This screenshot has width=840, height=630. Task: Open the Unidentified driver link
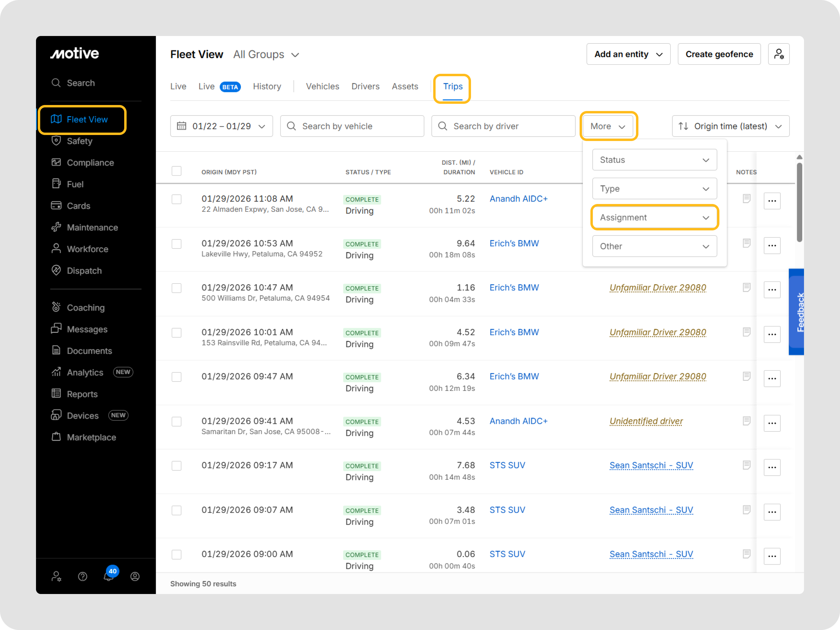(646, 421)
